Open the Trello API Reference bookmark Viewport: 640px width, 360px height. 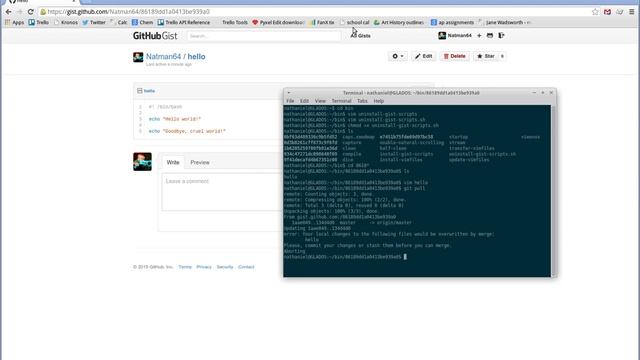coord(184,22)
